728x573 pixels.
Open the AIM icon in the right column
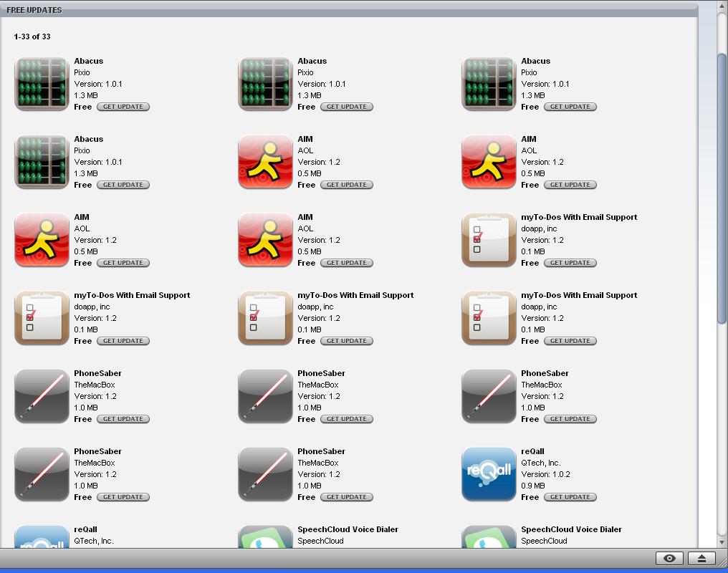click(x=489, y=162)
